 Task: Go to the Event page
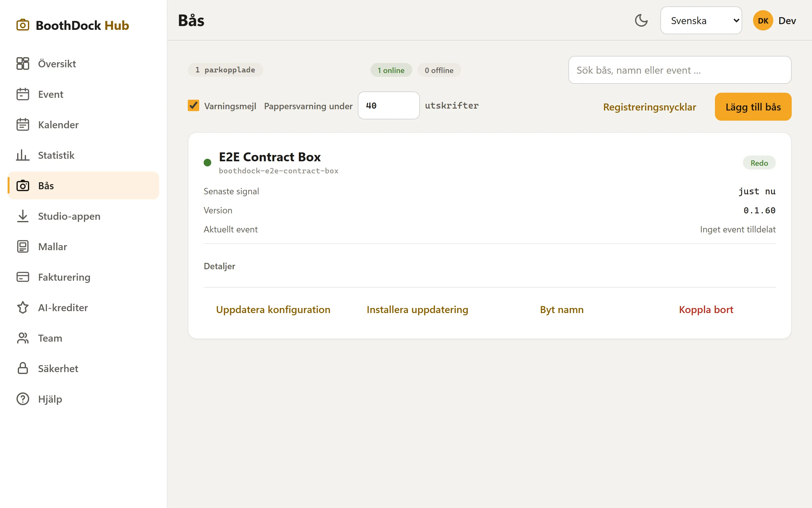83,94
